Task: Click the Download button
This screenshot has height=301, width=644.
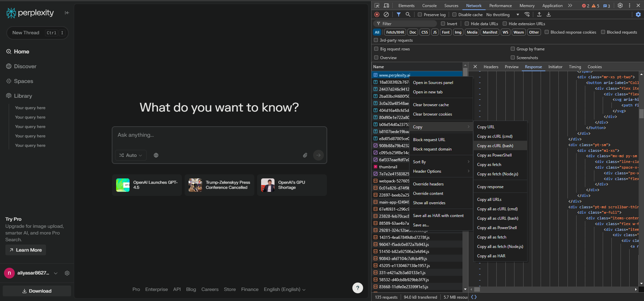Action: coord(37,291)
